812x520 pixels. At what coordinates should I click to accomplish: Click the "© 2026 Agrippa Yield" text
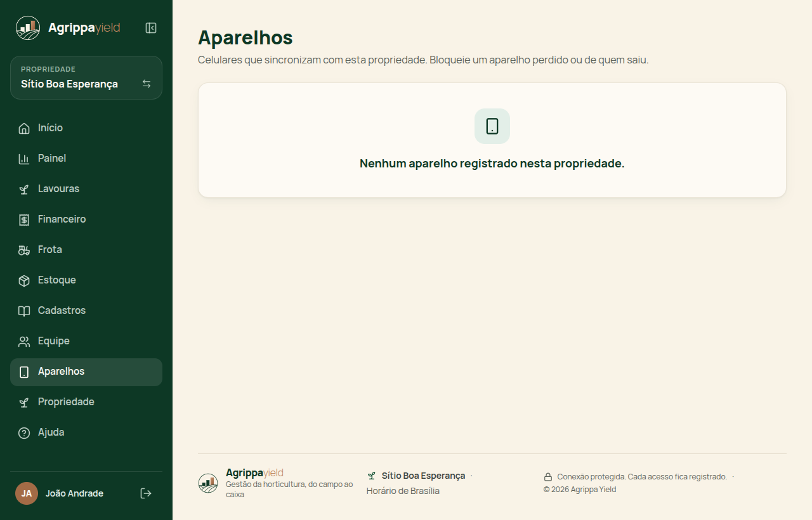coord(580,490)
